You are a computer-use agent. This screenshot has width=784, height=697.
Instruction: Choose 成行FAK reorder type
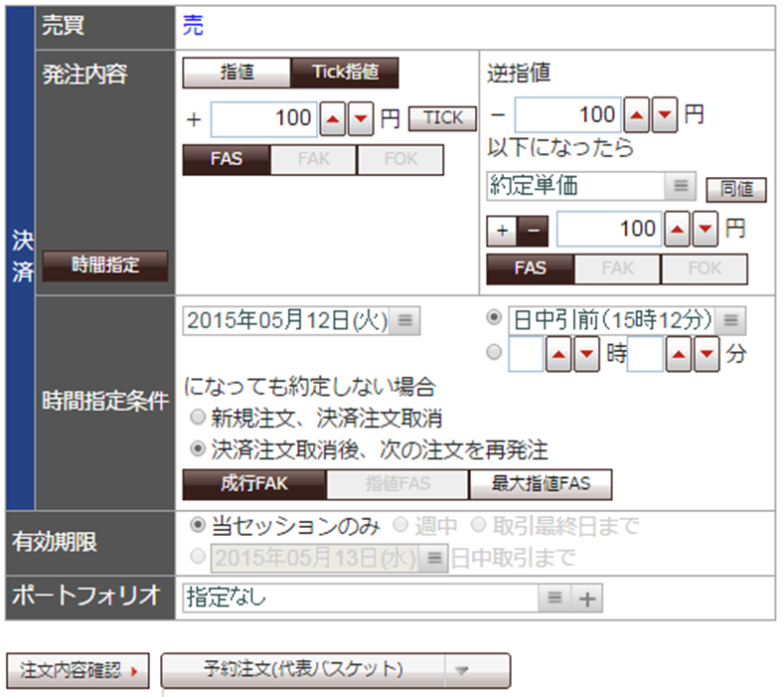pyautogui.click(x=254, y=484)
